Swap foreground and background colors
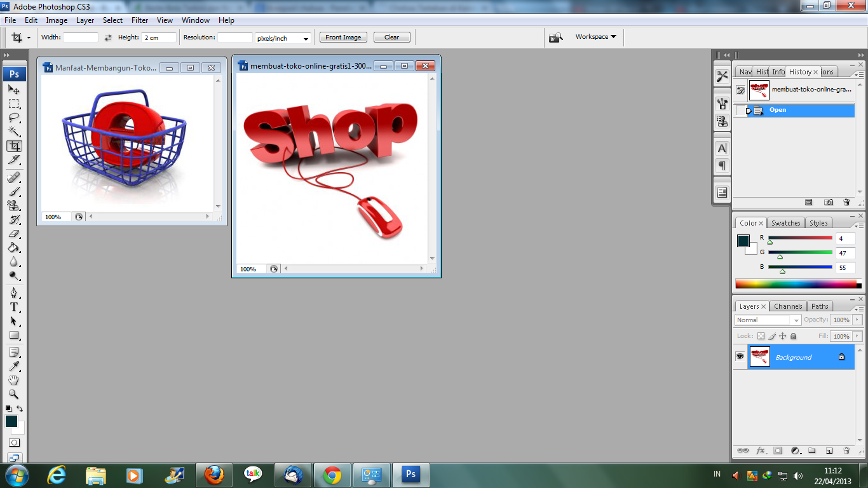Image resolution: width=868 pixels, height=488 pixels. click(x=20, y=409)
